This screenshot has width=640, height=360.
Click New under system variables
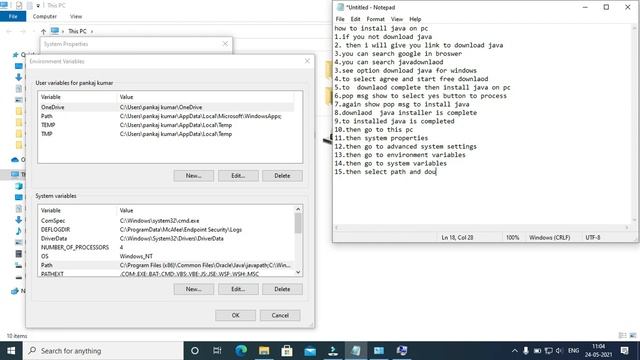pos(193,289)
